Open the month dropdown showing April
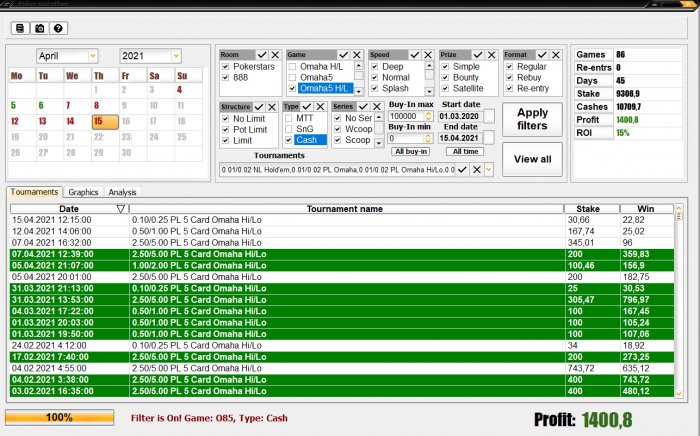The image size is (700, 436). (x=93, y=56)
